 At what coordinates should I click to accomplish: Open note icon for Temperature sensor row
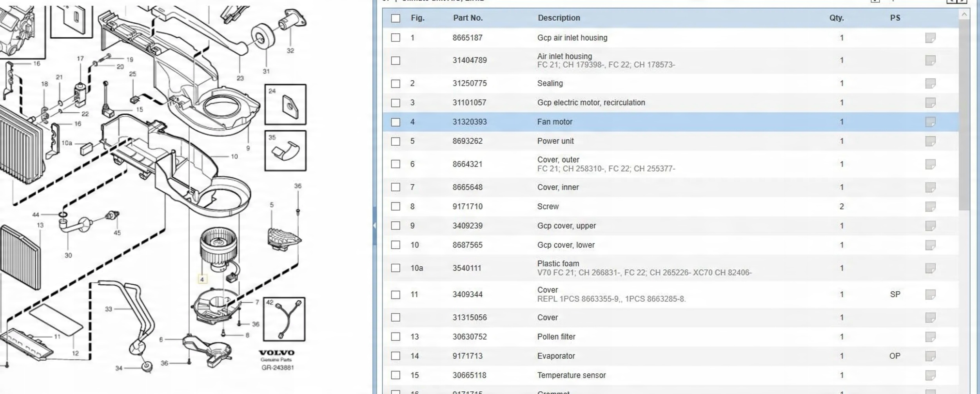point(930,375)
